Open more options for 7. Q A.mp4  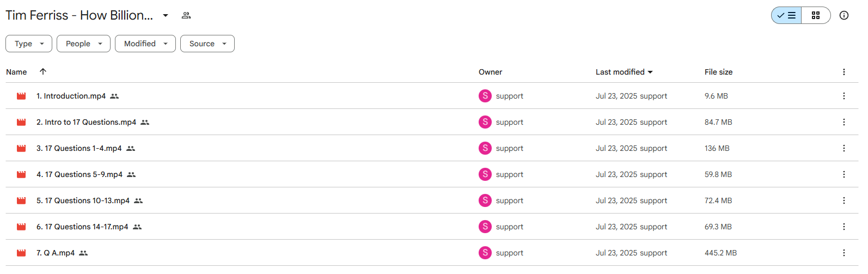(844, 253)
